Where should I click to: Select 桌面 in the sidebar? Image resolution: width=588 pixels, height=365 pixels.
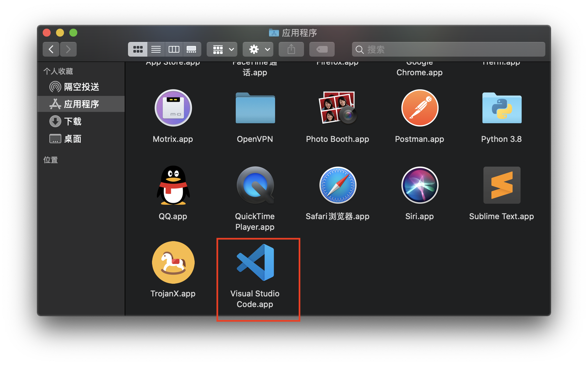coord(81,139)
